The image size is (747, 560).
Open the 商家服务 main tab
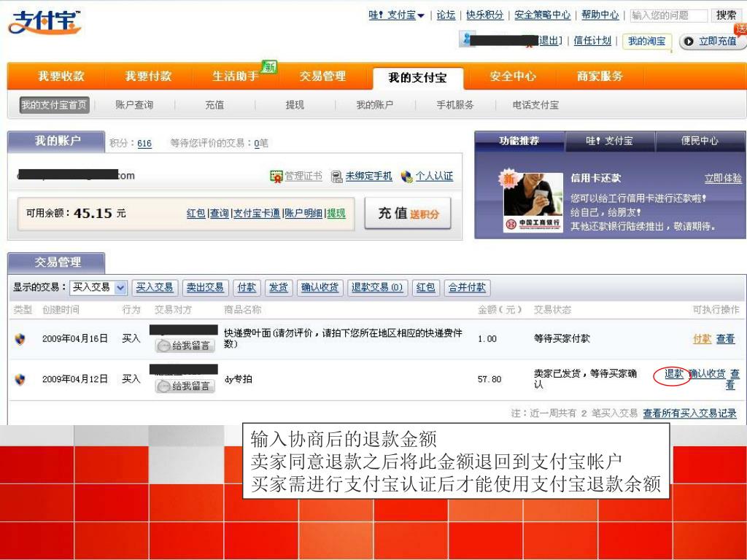point(600,76)
